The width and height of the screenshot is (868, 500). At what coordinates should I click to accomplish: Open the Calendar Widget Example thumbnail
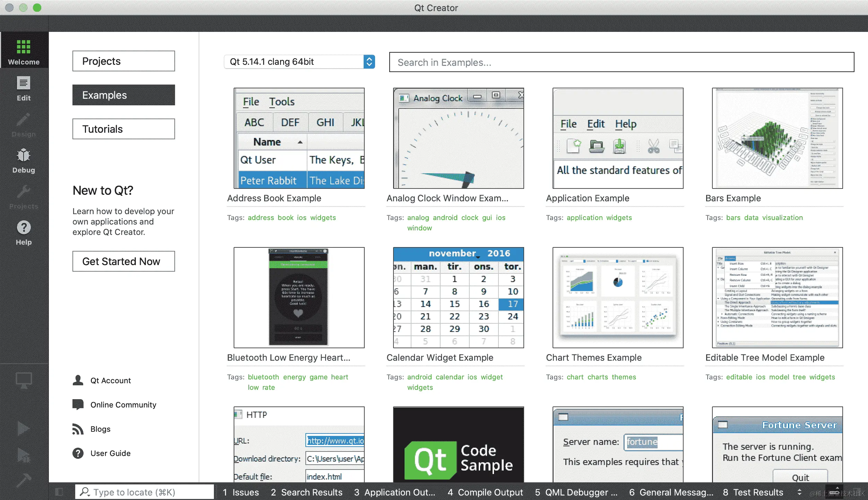(x=458, y=297)
